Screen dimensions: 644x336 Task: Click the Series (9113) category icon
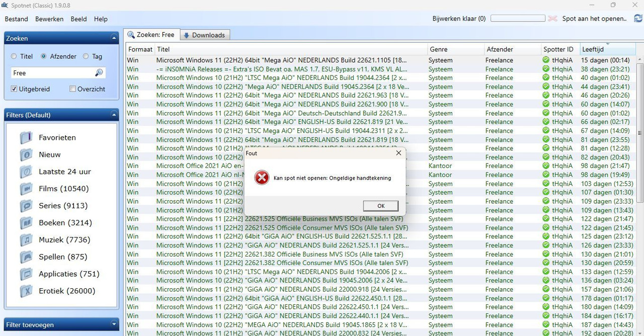tap(26, 206)
